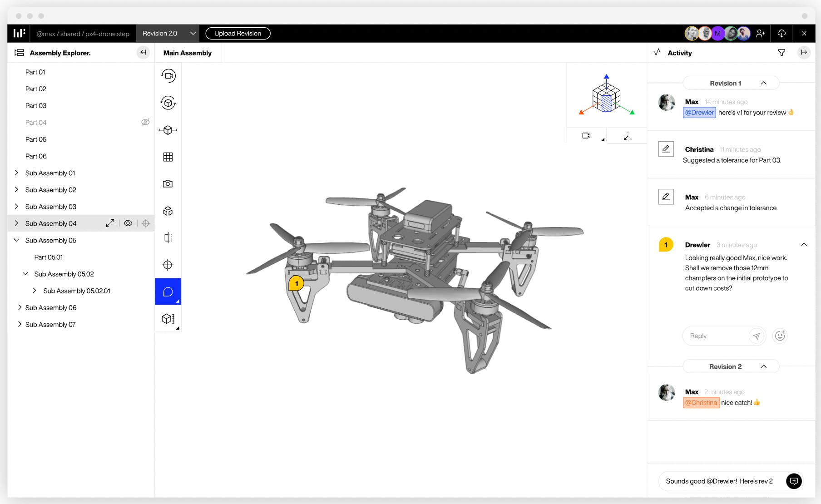Open camera view options below the cube
This screenshot has width=821, height=504.
pos(587,136)
